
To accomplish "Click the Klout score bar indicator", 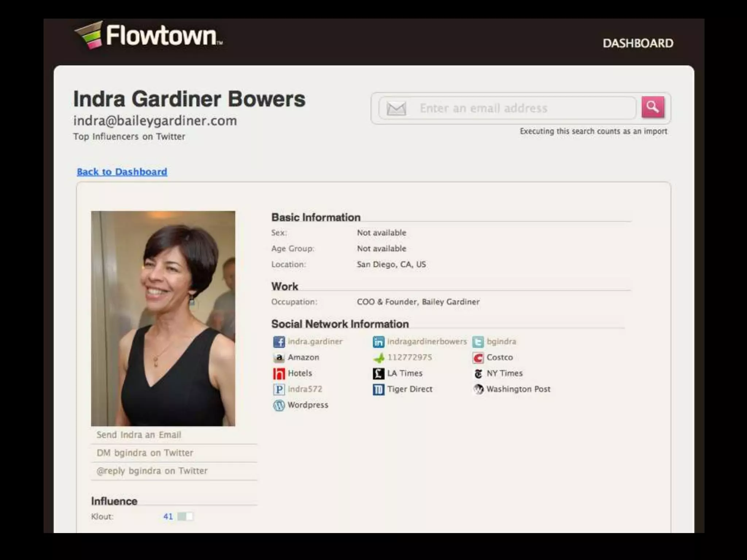I will coord(185,516).
